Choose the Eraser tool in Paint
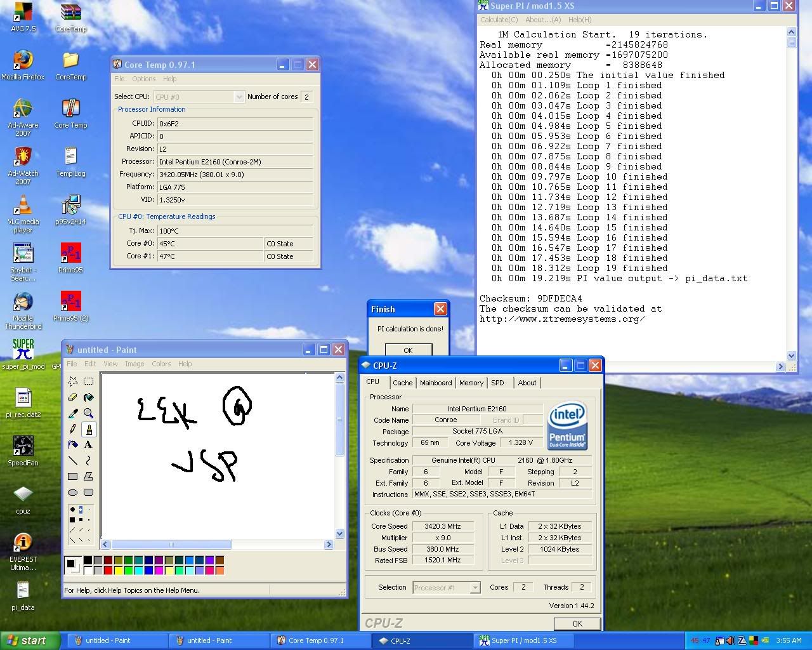The height and width of the screenshot is (650, 812). pyautogui.click(x=73, y=397)
